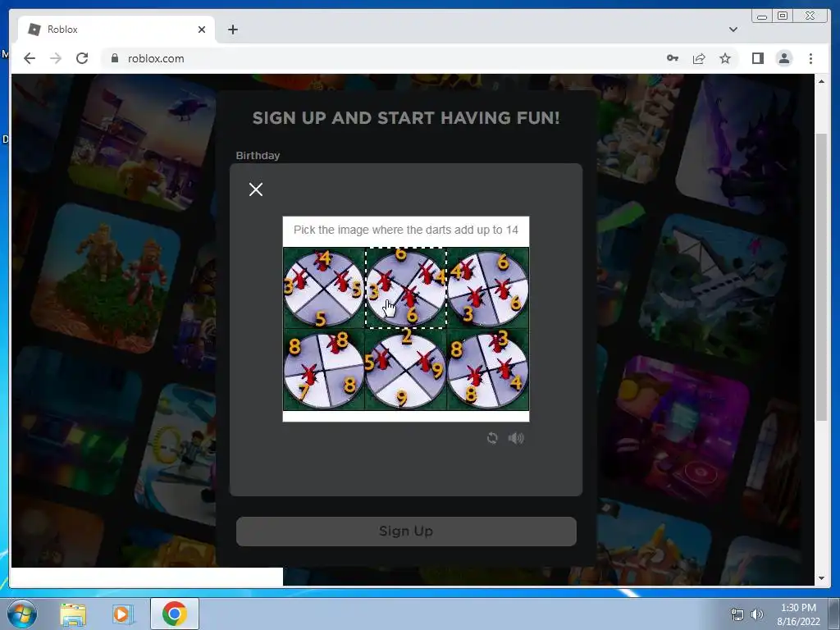Click the taskbar clock showing 1:30 PM

798,614
